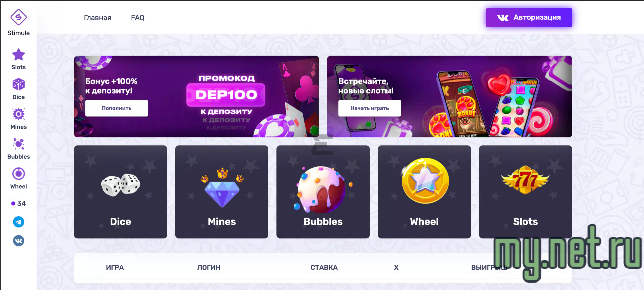Open the VK group sidebar icon
The image size is (644, 290).
pos(18,241)
